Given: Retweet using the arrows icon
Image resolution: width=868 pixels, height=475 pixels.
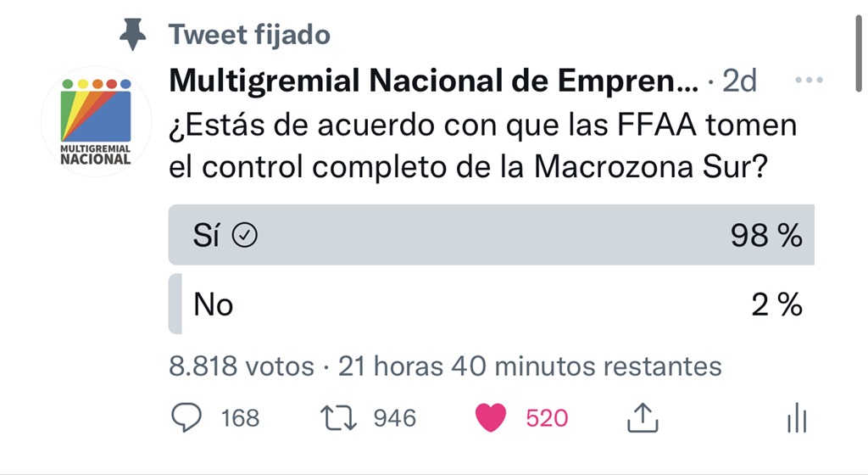Looking at the screenshot, I should [x=338, y=418].
